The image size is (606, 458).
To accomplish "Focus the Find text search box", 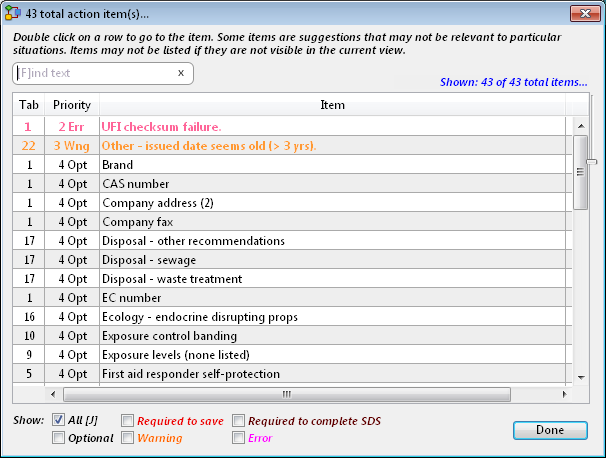I will [x=103, y=73].
